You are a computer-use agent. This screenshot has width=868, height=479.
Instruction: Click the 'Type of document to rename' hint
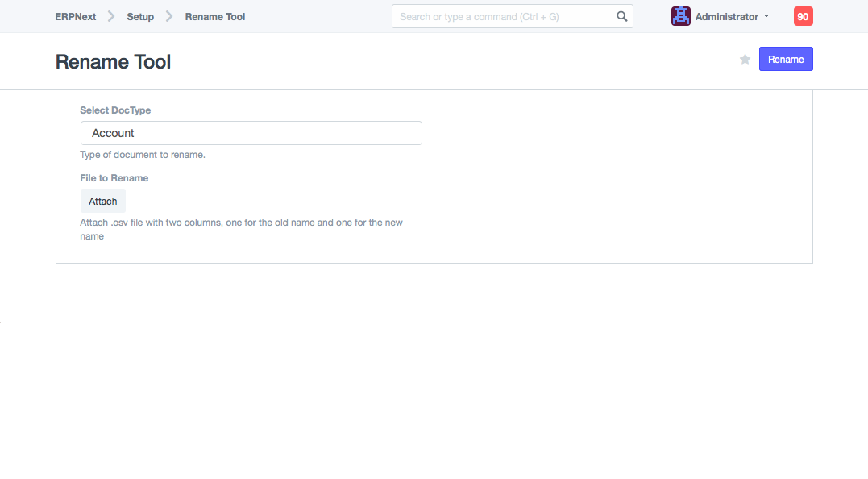tap(143, 155)
